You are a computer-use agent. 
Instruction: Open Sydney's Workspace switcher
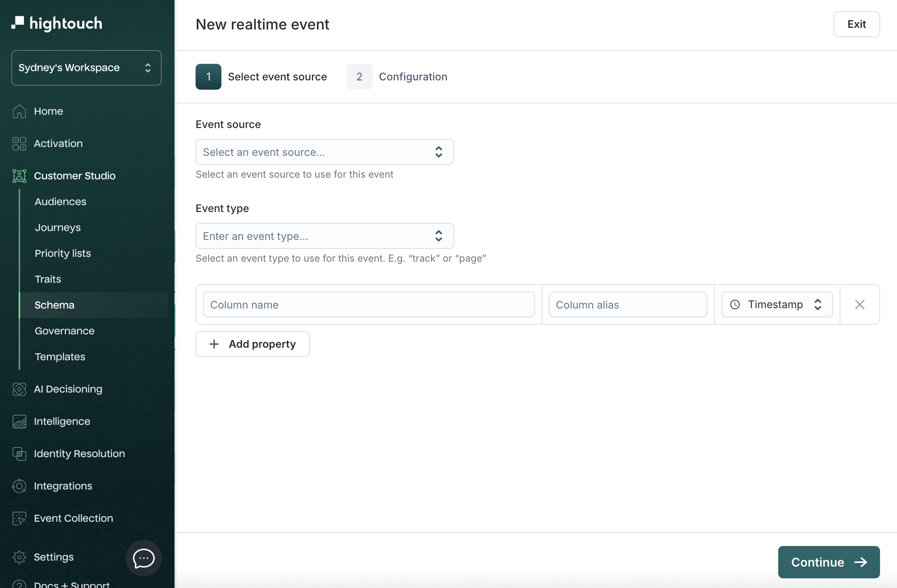(86, 68)
